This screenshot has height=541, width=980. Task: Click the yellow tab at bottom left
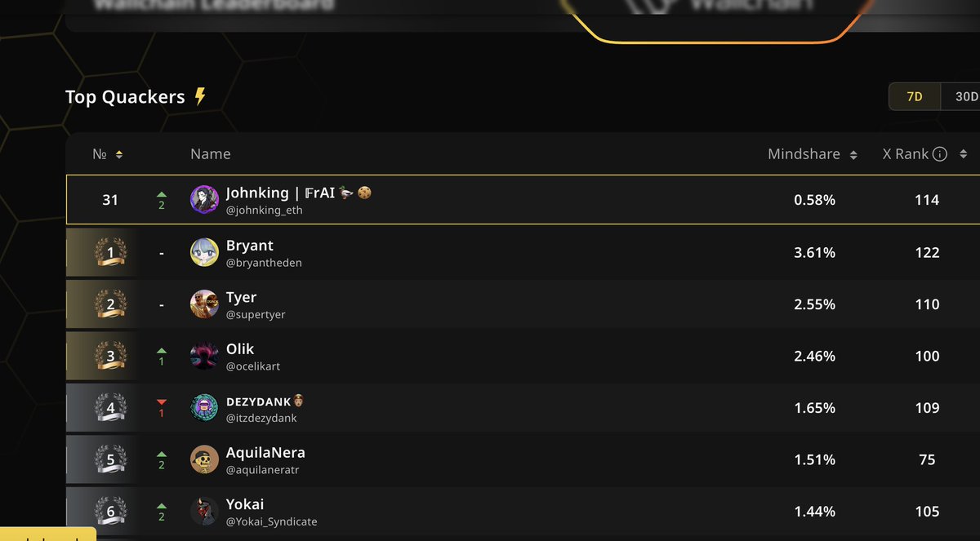(x=48, y=534)
